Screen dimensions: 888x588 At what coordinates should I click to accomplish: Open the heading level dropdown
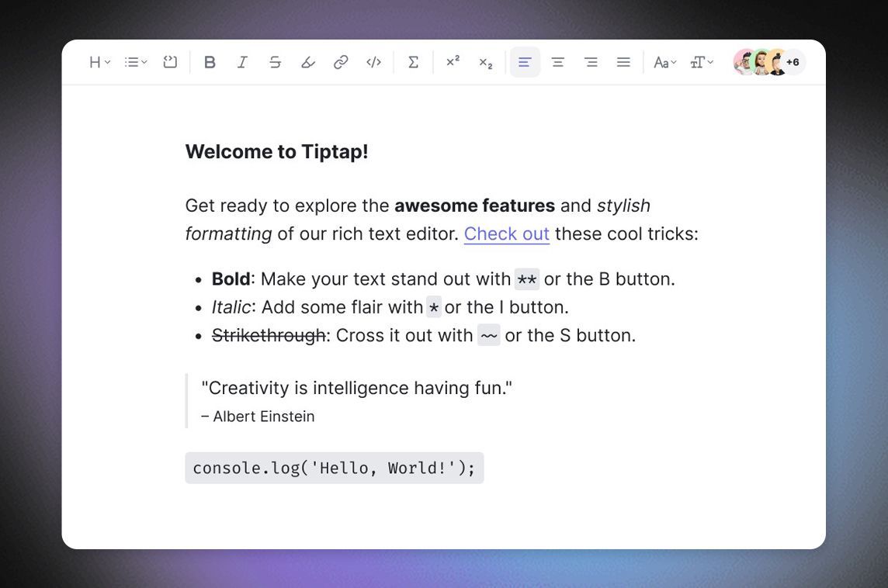click(99, 62)
